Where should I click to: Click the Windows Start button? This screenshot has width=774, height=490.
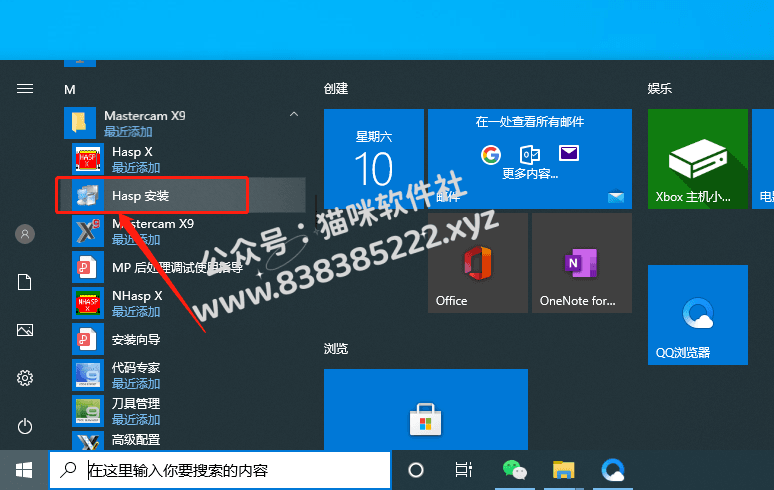24,470
